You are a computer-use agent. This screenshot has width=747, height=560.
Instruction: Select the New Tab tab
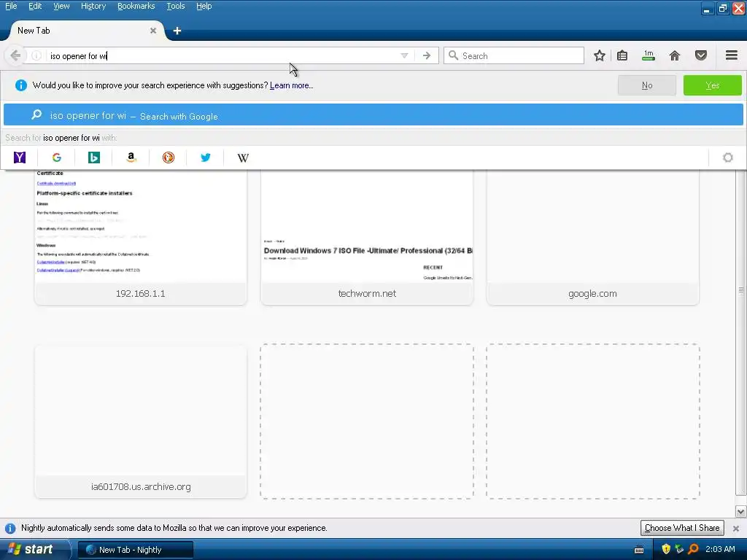tap(86, 31)
